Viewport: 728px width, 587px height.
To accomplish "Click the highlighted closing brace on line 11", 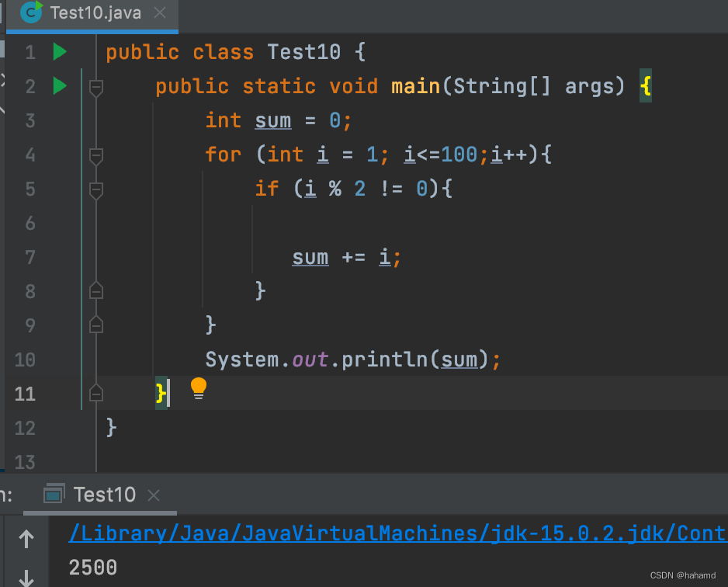I will tap(161, 394).
